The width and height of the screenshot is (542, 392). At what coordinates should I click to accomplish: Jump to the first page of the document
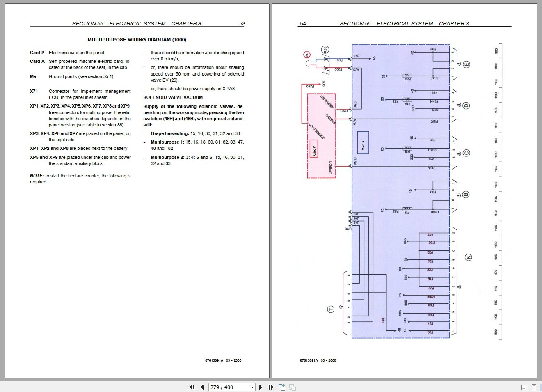click(x=192, y=387)
